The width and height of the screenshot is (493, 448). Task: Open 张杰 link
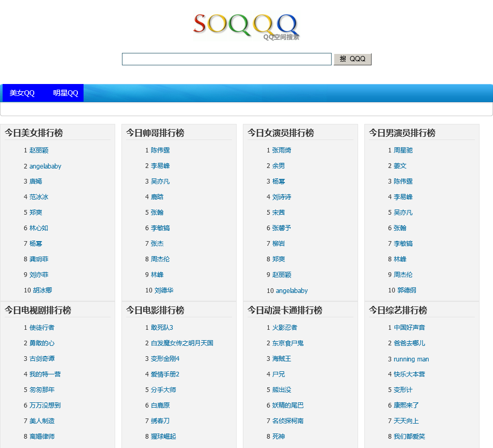point(157,244)
